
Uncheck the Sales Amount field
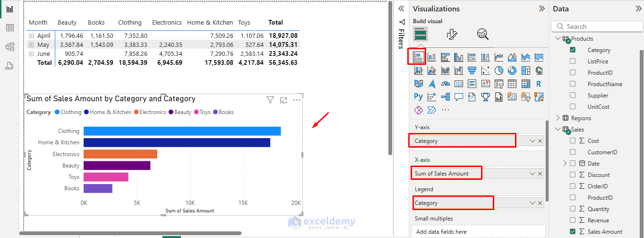point(573,231)
